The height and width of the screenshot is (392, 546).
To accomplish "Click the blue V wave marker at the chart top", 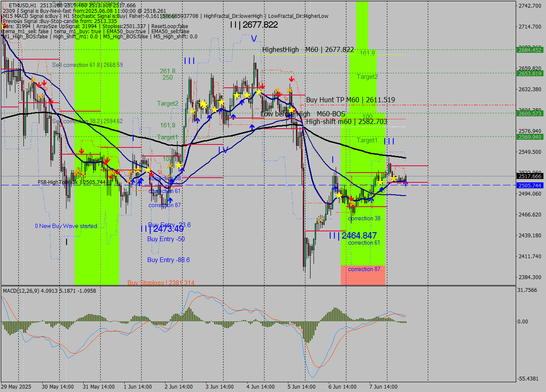I will pyautogui.click(x=253, y=40).
